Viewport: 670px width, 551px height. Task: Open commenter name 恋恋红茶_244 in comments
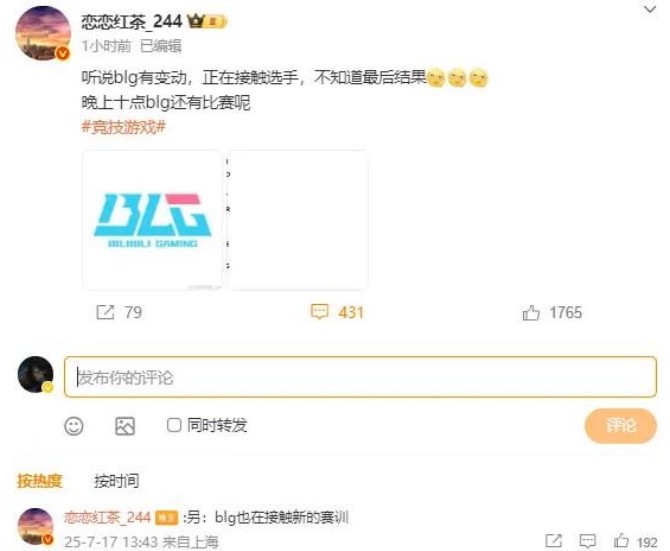pyautogui.click(x=107, y=517)
